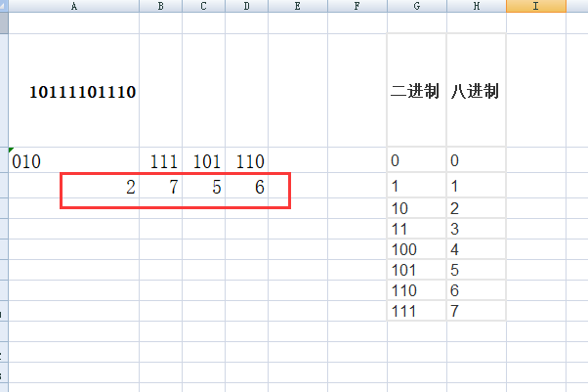
Task: Select cell with digit 7 in column B
Action: (x=161, y=186)
